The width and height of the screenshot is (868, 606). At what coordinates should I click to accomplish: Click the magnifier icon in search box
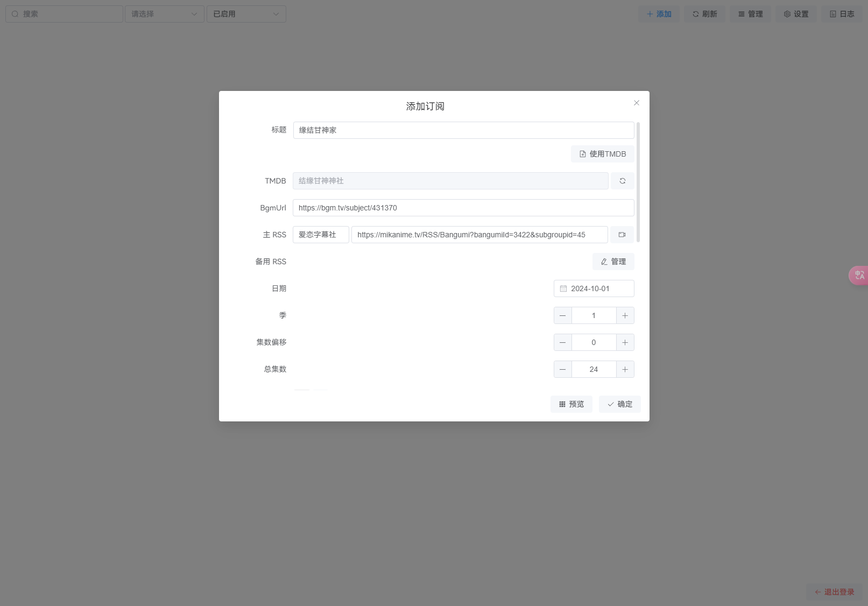point(15,14)
